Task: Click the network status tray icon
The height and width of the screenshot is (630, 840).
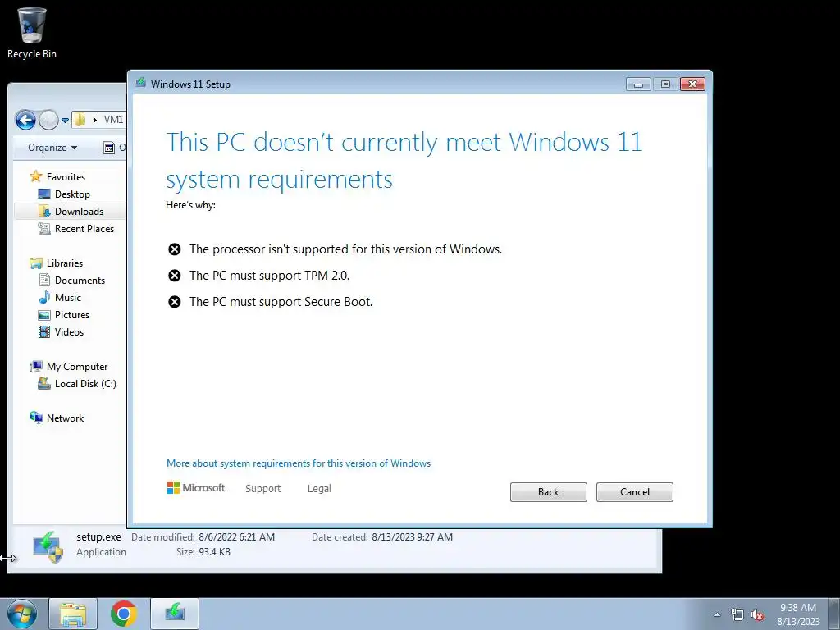Action: [x=737, y=614]
